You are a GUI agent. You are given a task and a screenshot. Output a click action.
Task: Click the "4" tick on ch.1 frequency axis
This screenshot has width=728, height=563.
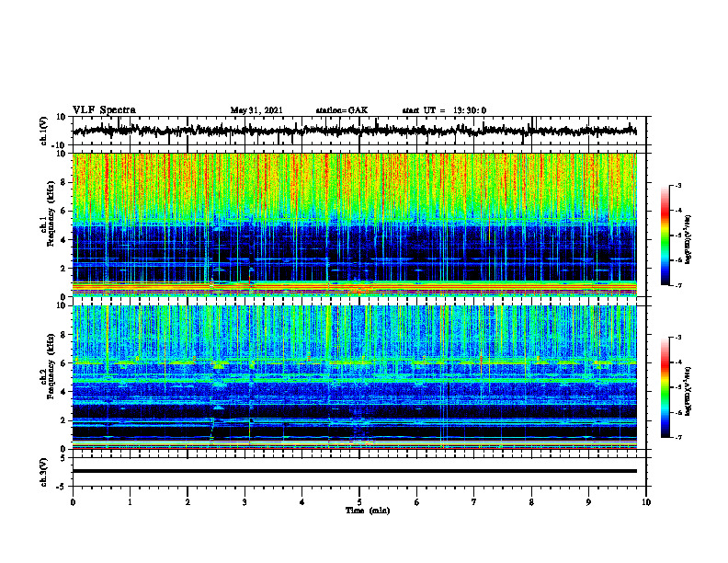64,240
